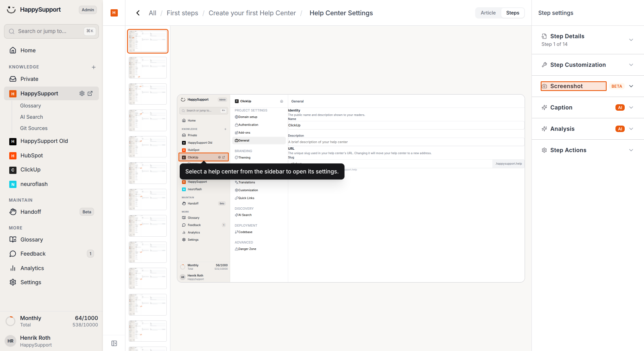Click the Feedback speech bubble icon

(13, 254)
